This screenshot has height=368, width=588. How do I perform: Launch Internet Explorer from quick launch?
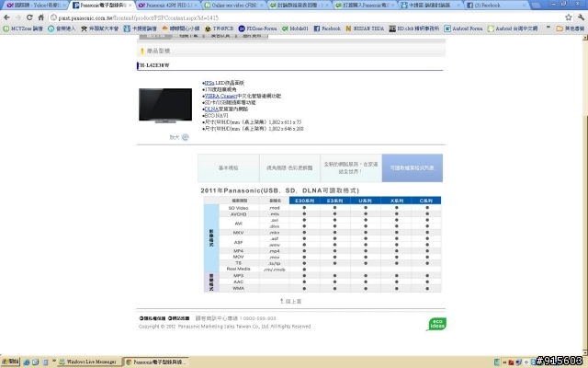point(27,362)
